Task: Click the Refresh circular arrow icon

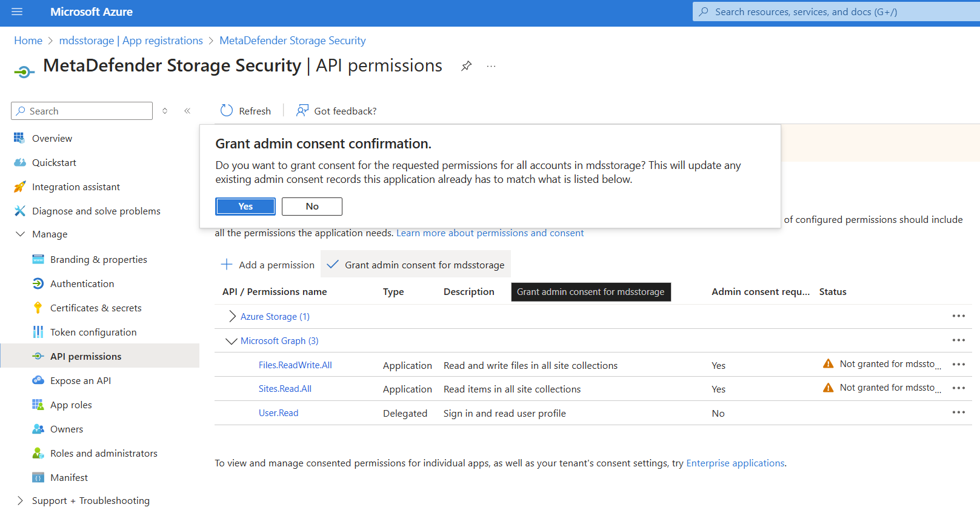Action: [227, 110]
